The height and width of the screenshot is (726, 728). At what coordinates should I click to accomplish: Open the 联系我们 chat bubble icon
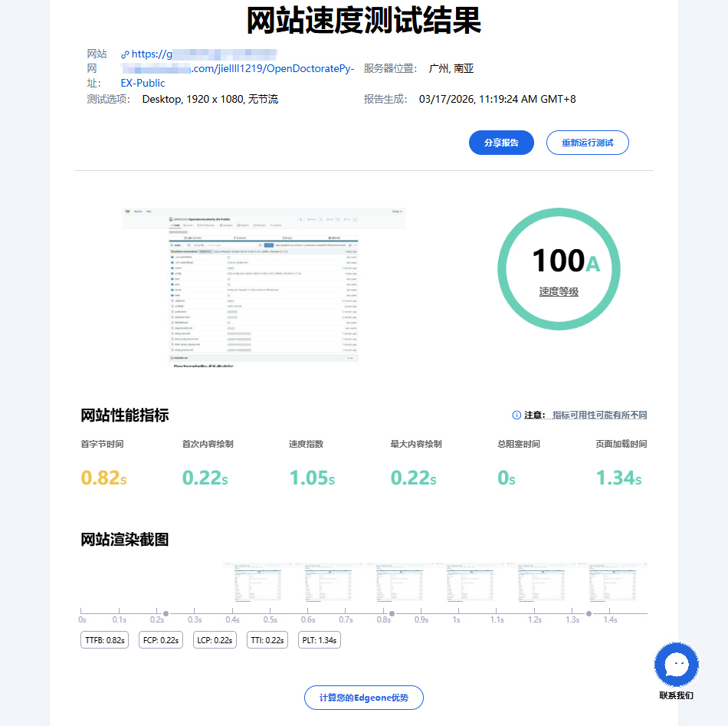point(676,664)
